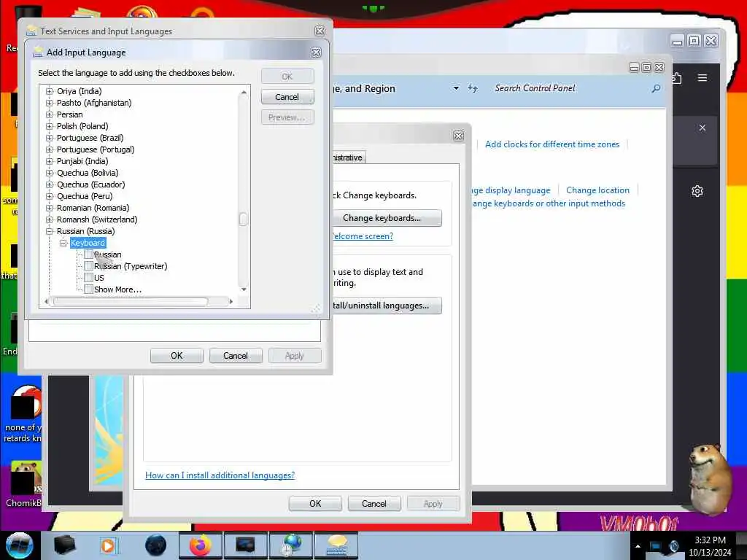Screen dimensions: 747x560
Task: Expand Punjabi (India) language node
Action: tap(49, 161)
